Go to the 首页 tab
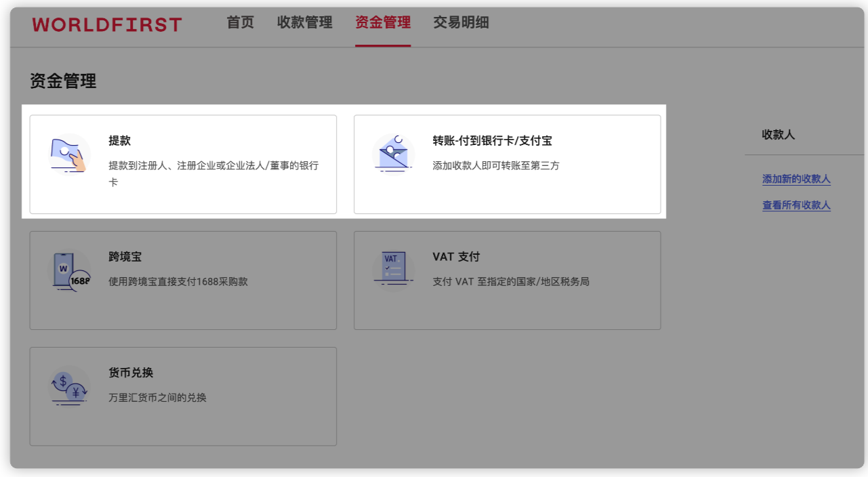This screenshot has height=477, width=868. tap(241, 23)
